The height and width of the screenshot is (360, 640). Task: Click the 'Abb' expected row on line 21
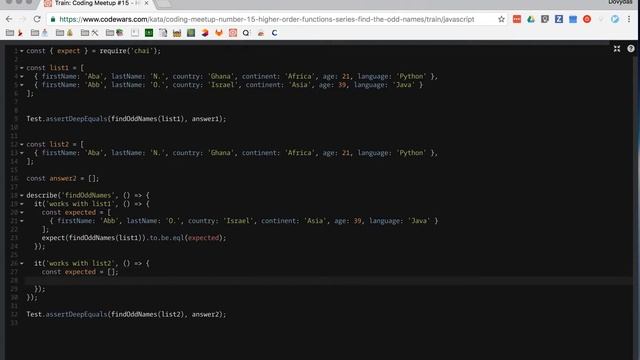pos(244,221)
